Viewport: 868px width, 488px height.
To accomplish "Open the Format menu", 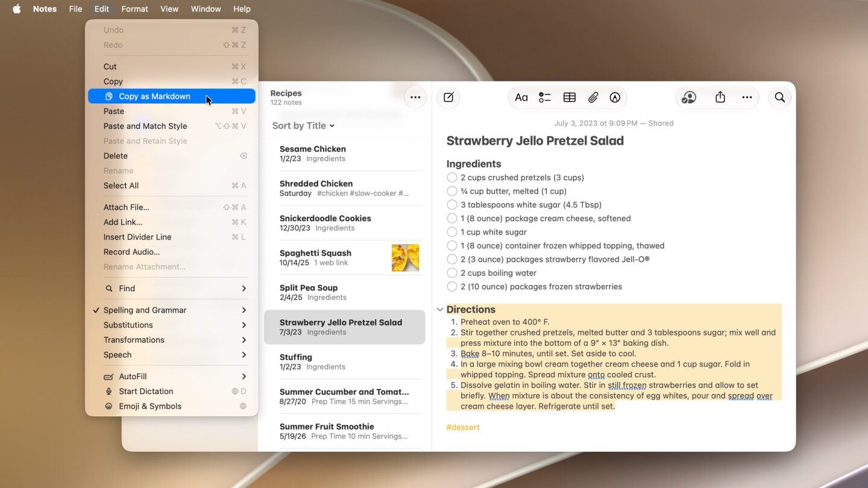I will [134, 9].
